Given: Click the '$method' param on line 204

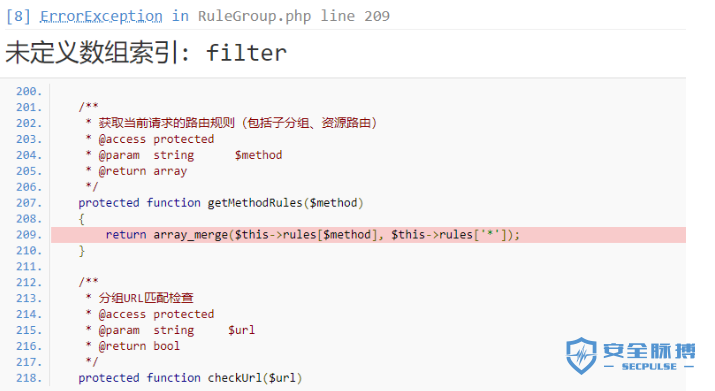Looking at the screenshot, I should point(259,156).
